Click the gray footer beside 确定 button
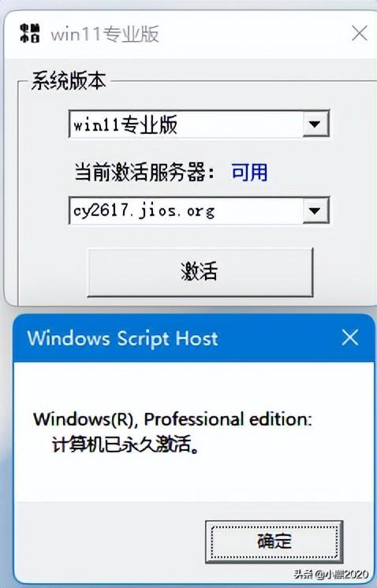The width and height of the screenshot is (377, 588). (x=109, y=541)
